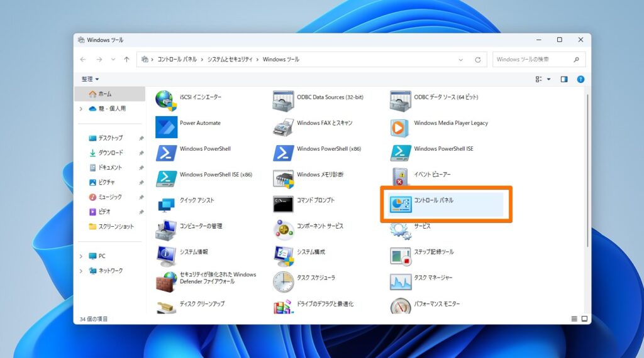Select the パフォーマンス モニター icon
The height and width of the screenshot is (358, 644).
(401, 306)
